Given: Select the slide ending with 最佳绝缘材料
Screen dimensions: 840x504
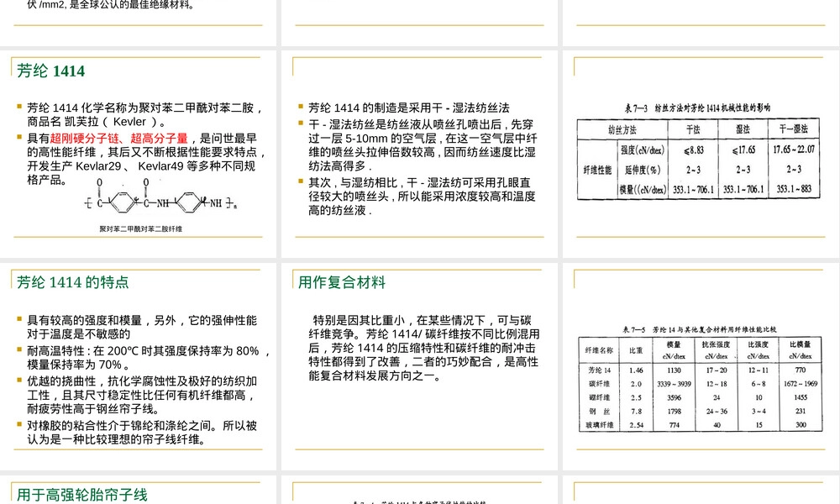Looking at the screenshot, I should pos(139,23).
